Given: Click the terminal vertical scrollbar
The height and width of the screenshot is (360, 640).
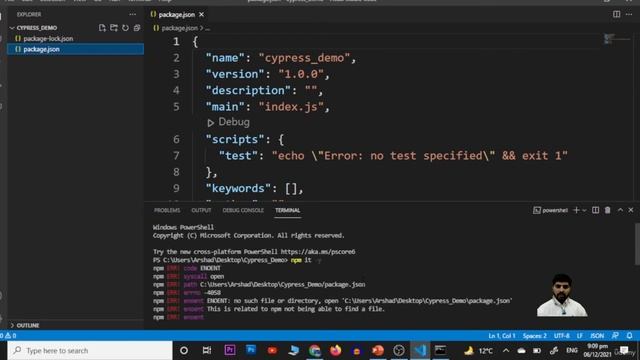Looking at the screenshot, I should [637, 244].
